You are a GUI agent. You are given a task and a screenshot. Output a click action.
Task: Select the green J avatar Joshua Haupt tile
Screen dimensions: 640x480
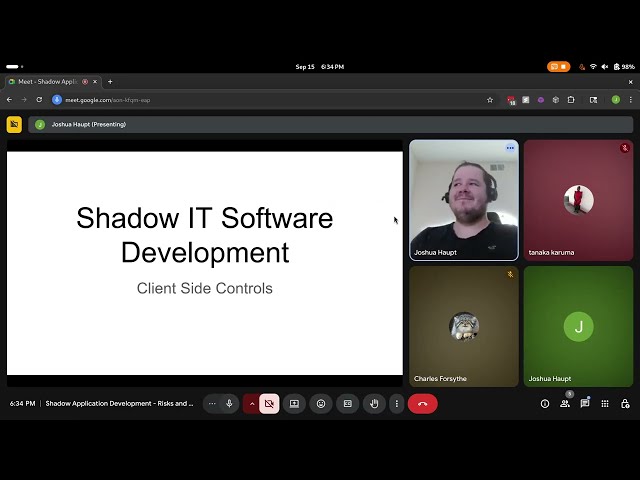(578, 326)
